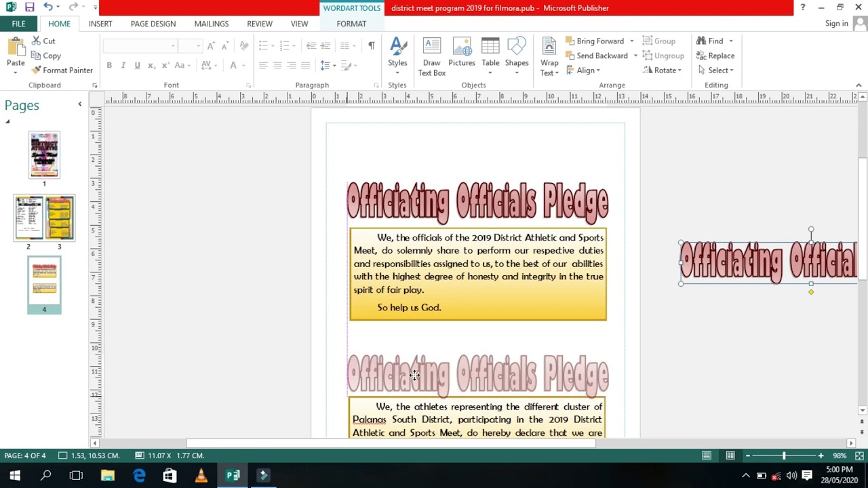The height and width of the screenshot is (488, 868).
Task: Open the Styles gallery
Action: 397,57
